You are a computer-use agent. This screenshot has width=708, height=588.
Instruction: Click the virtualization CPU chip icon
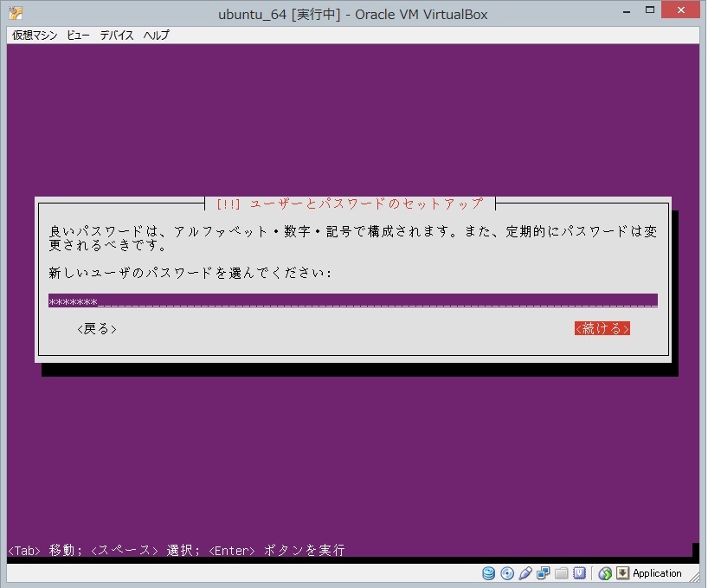[579, 573]
